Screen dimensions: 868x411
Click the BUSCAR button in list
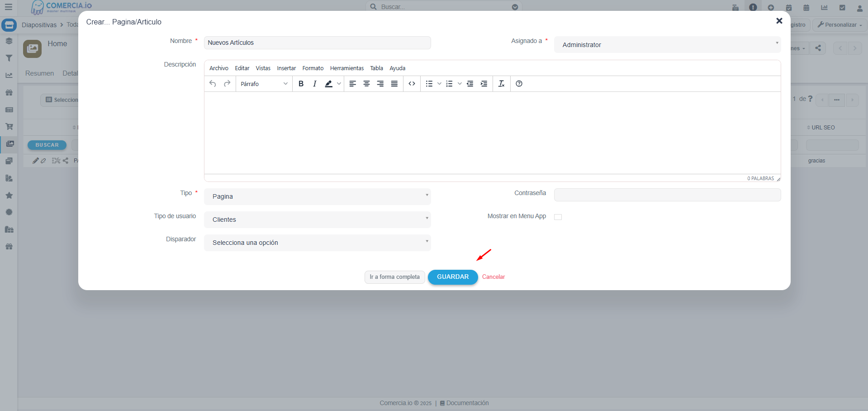point(47,145)
